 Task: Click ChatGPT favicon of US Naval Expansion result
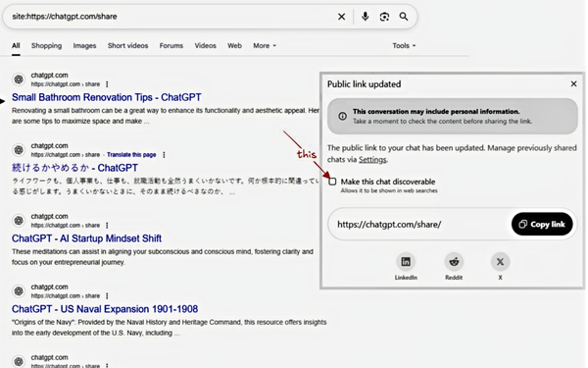(19, 291)
